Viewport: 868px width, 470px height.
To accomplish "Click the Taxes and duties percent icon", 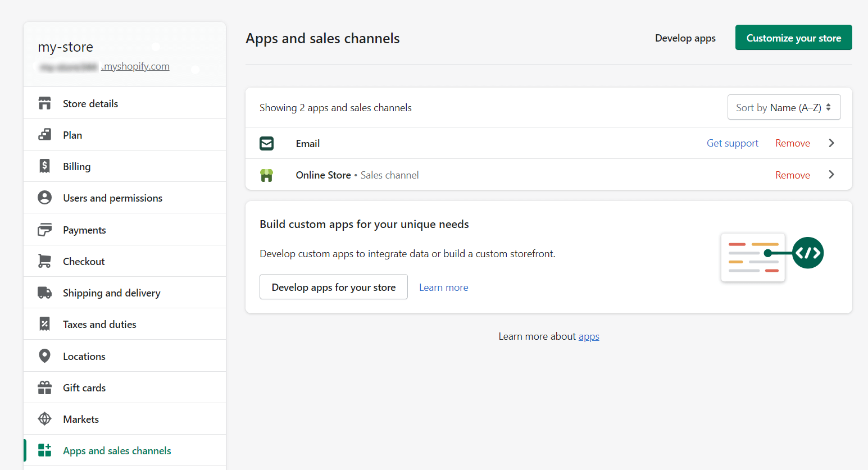I will pyautogui.click(x=44, y=324).
